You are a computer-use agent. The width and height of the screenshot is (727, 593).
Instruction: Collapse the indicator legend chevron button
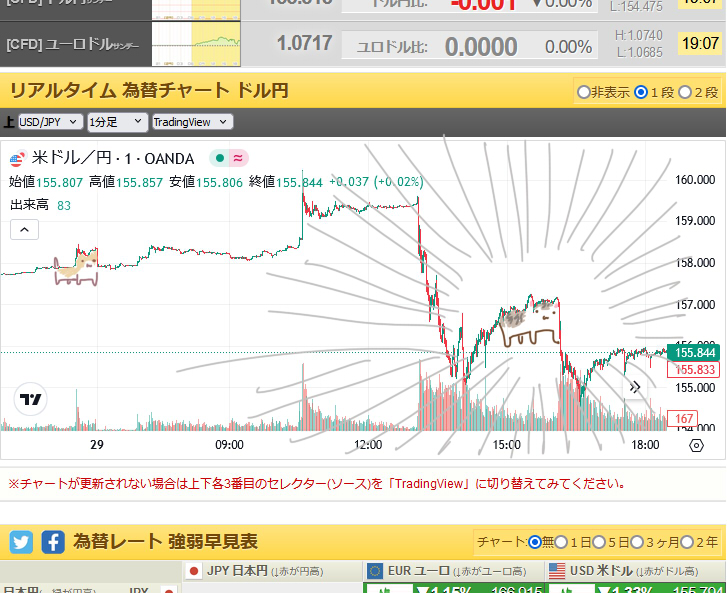click(x=25, y=230)
